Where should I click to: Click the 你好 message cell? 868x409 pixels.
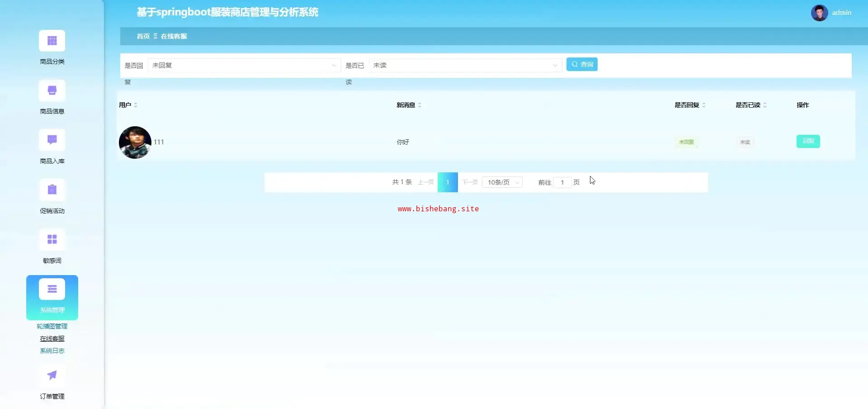click(403, 142)
